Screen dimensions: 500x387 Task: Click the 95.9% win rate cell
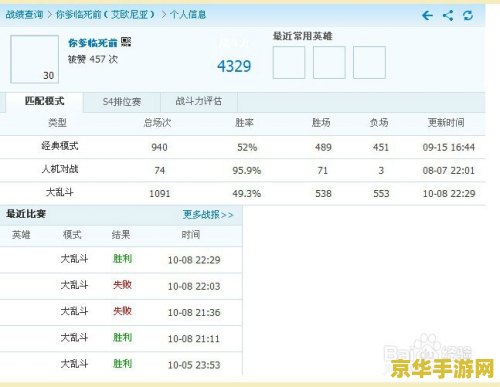coord(247,171)
